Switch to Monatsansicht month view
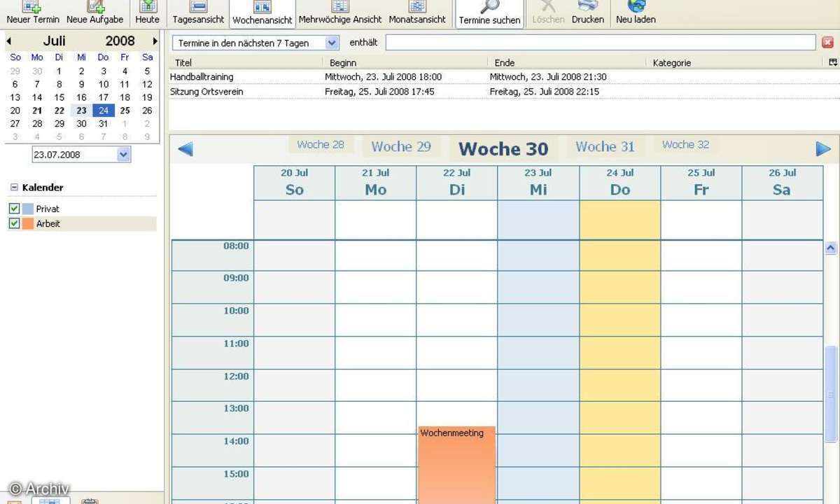This screenshot has height=504, width=840. (x=417, y=13)
